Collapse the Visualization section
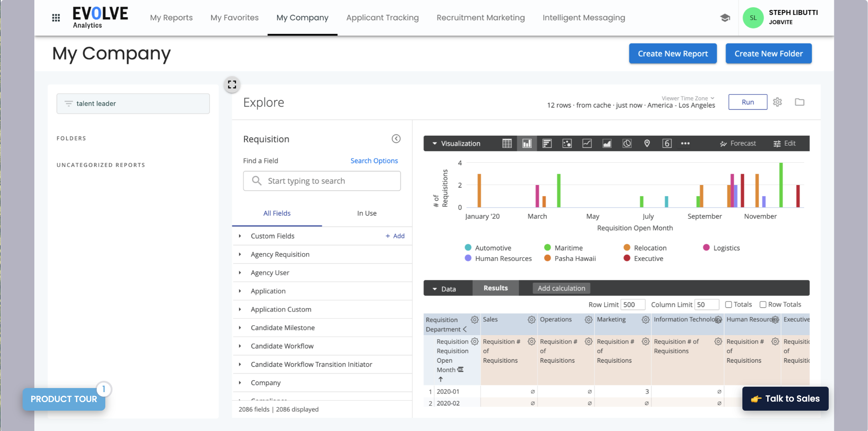 [434, 143]
